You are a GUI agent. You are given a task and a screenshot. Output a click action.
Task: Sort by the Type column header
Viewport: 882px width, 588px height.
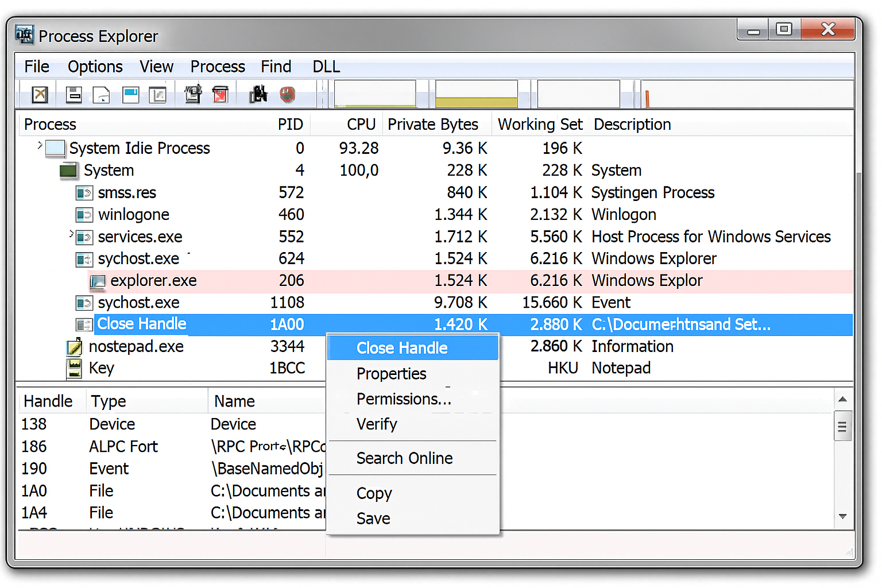(x=109, y=401)
